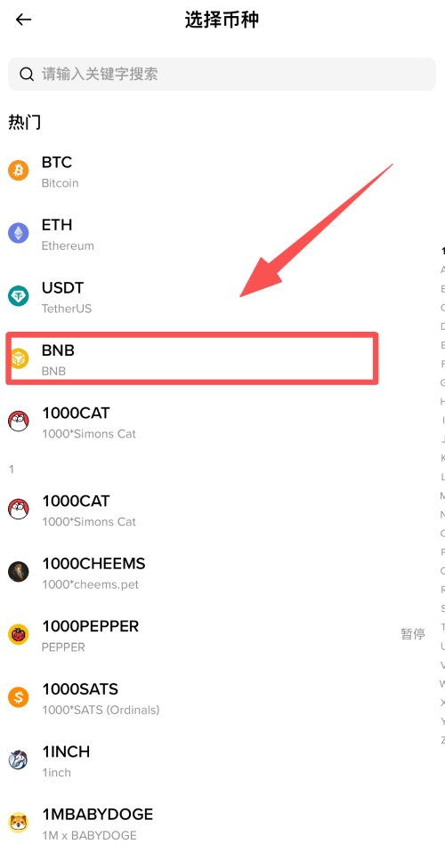The image size is (445, 868).
Task: Focus the keyword search input field
Action: (x=222, y=74)
